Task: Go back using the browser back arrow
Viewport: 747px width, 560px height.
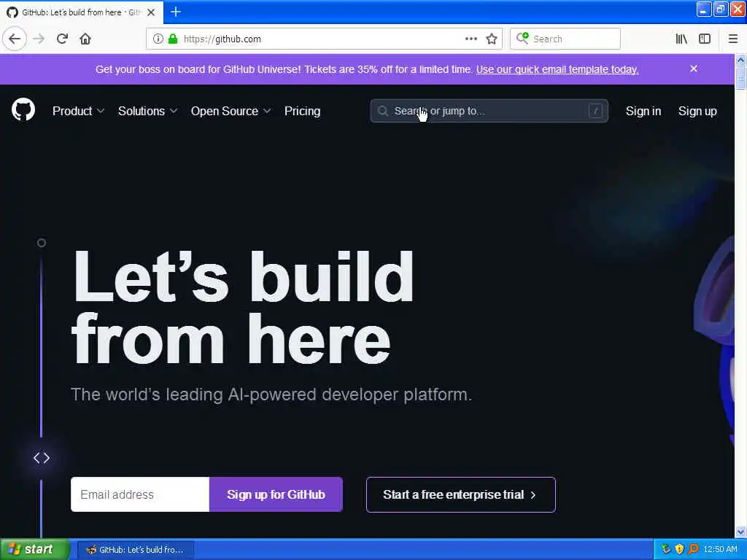Action: (15, 39)
